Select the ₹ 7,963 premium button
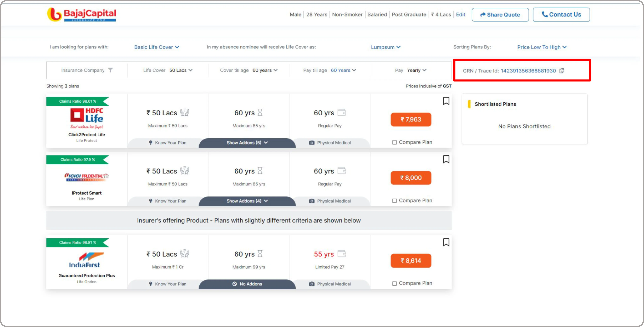644x327 pixels. pyautogui.click(x=411, y=120)
